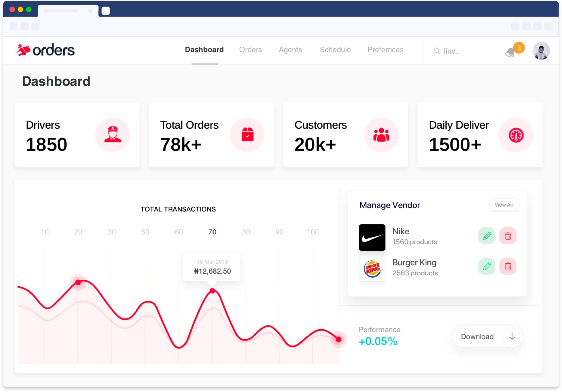The height and width of the screenshot is (392, 562).
Task: Open the user profile avatar
Action: [x=541, y=51]
